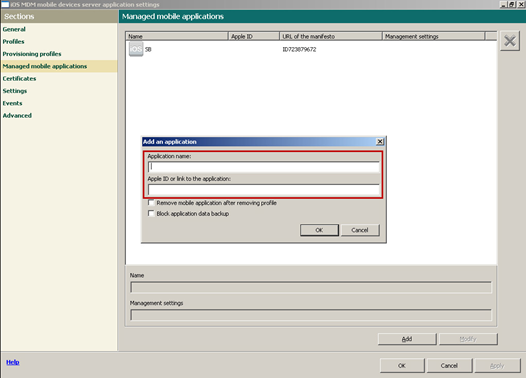Close the iOS MDM settings window

(x=521, y=4)
